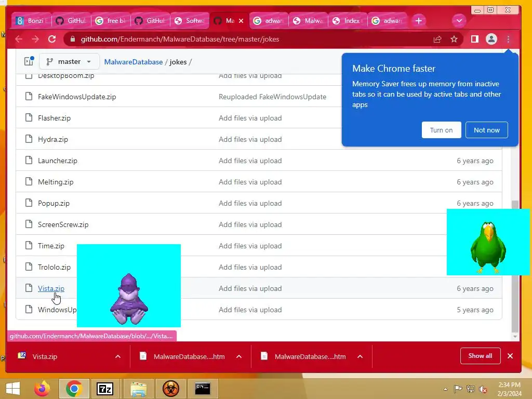Open downloaded Vista.zip from downloads bar
532x399 pixels.
(x=44, y=356)
